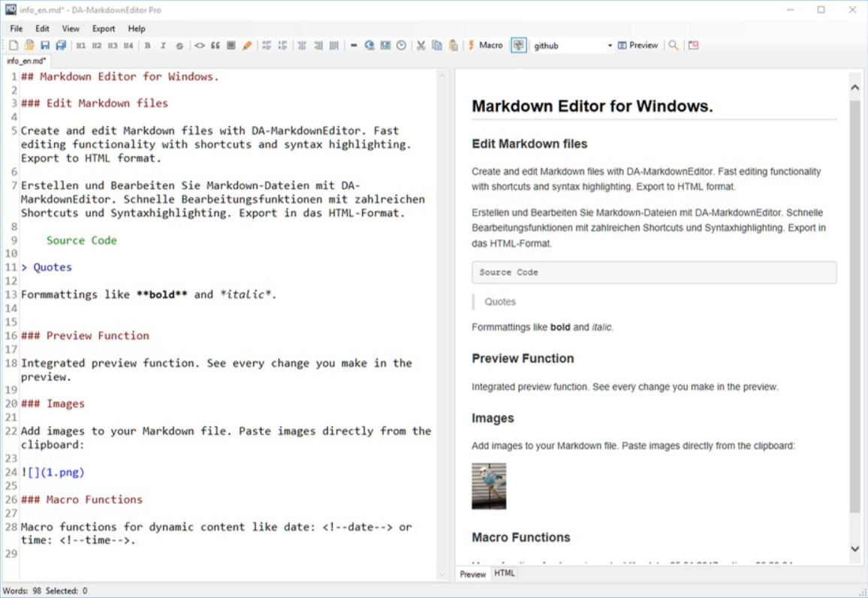Toggle the highlighted stylesheet button beside github

point(519,45)
